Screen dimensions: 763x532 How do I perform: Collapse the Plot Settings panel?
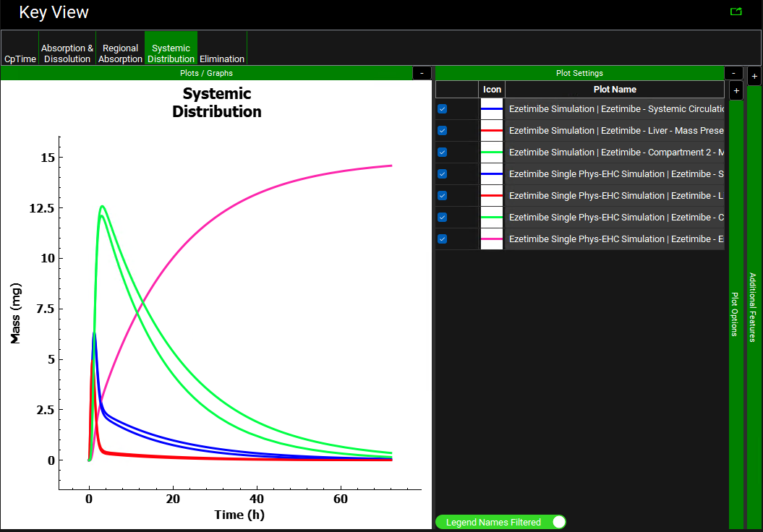(734, 73)
